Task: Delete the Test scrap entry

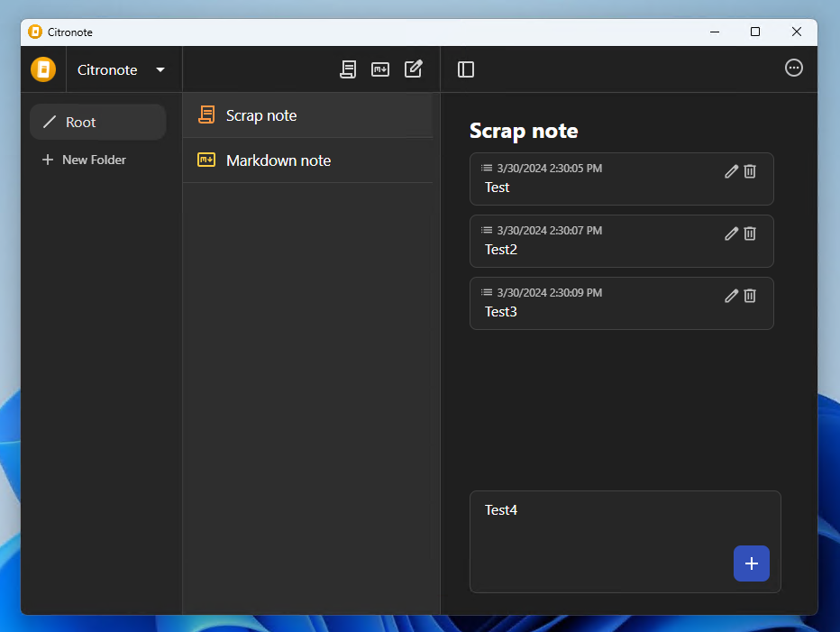Action: coord(750,171)
